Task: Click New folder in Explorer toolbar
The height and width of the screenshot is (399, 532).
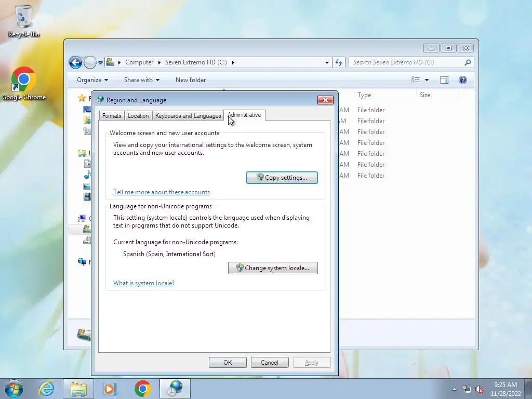Action: tap(190, 80)
